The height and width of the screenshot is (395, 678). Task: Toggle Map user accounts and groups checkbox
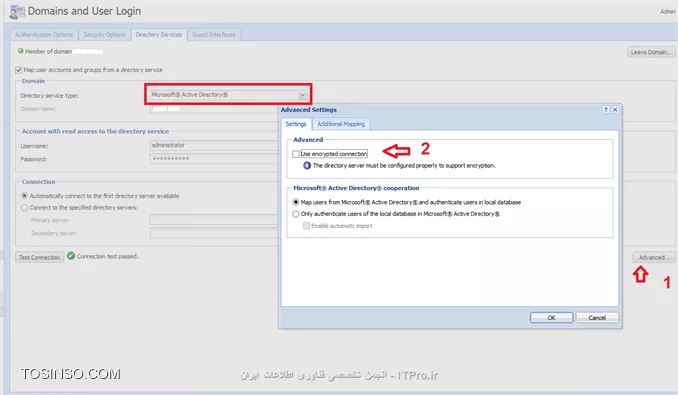pos(19,70)
